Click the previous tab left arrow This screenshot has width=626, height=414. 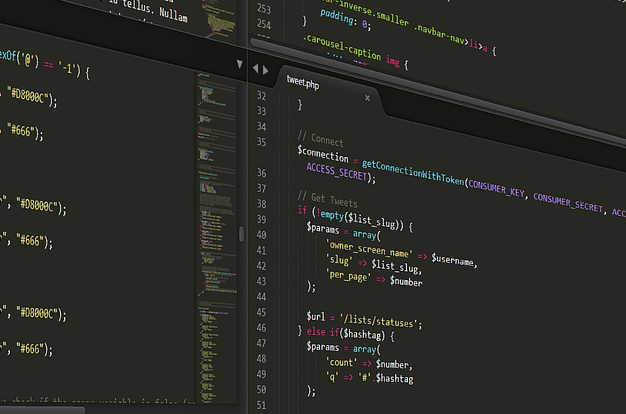click(x=255, y=69)
